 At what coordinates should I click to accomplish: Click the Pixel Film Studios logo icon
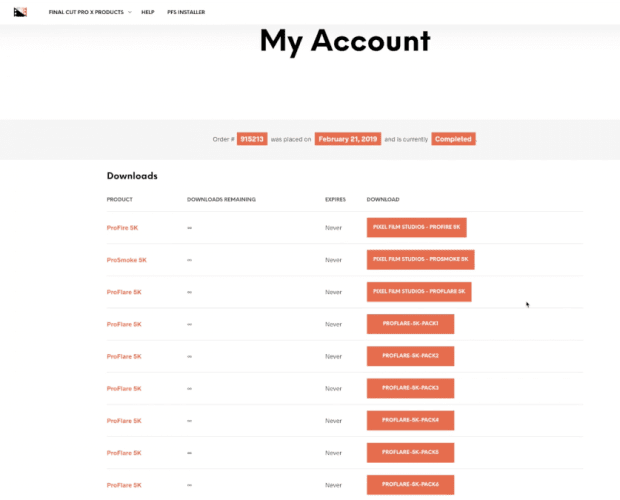tap(20, 12)
